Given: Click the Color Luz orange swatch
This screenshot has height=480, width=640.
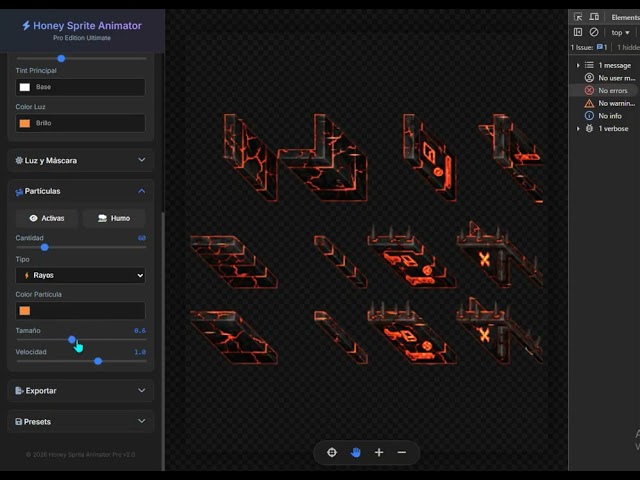Looking at the screenshot, I should [x=25, y=123].
